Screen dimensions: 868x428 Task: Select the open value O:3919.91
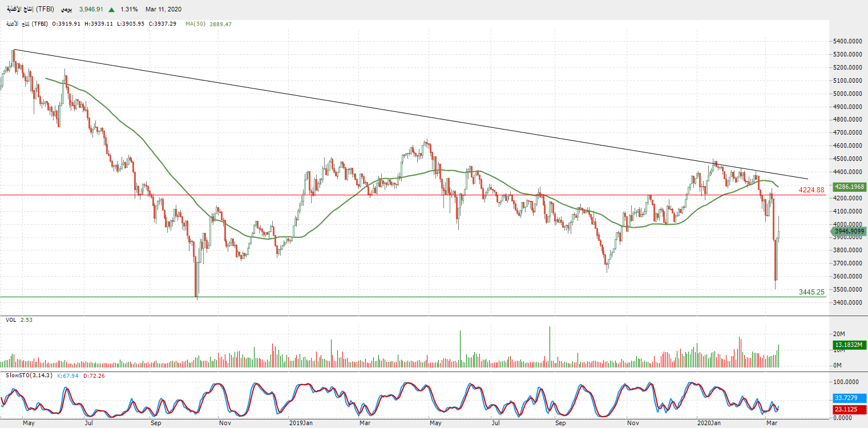(x=67, y=24)
